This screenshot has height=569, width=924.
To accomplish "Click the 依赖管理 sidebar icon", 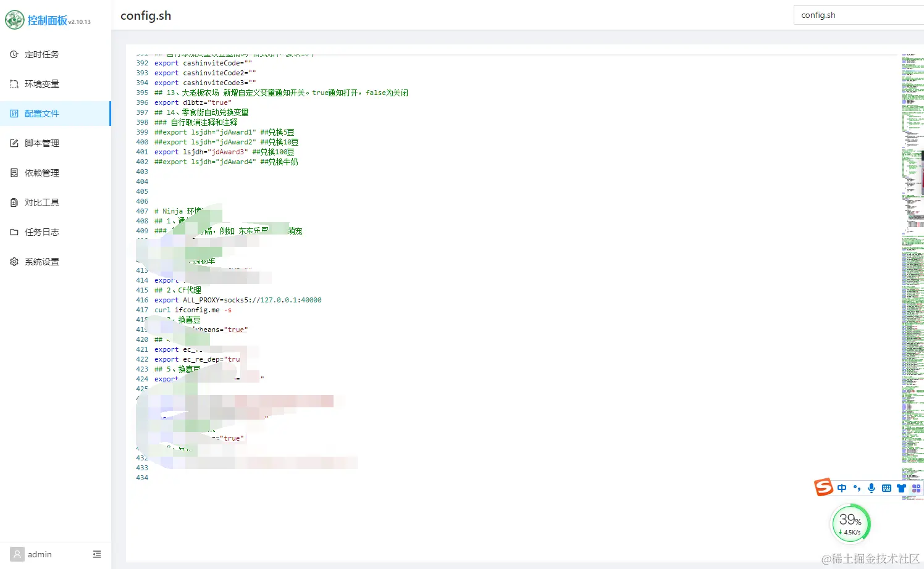I will 14,173.
